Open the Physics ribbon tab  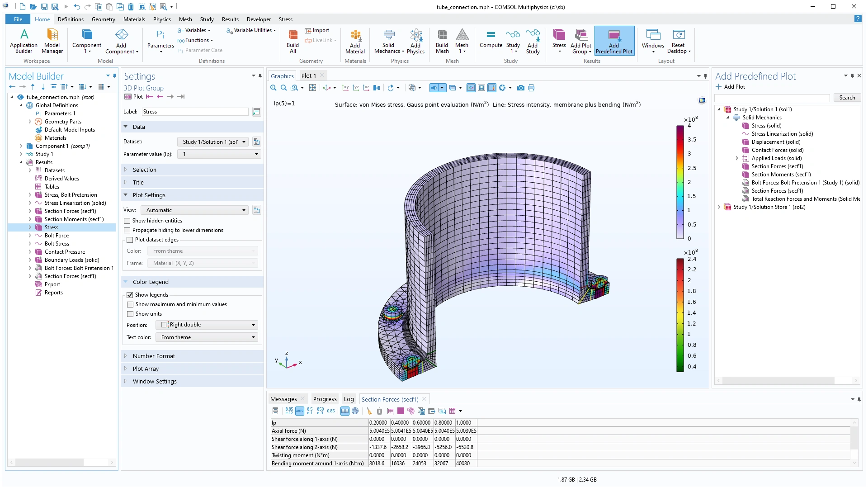[161, 19]
